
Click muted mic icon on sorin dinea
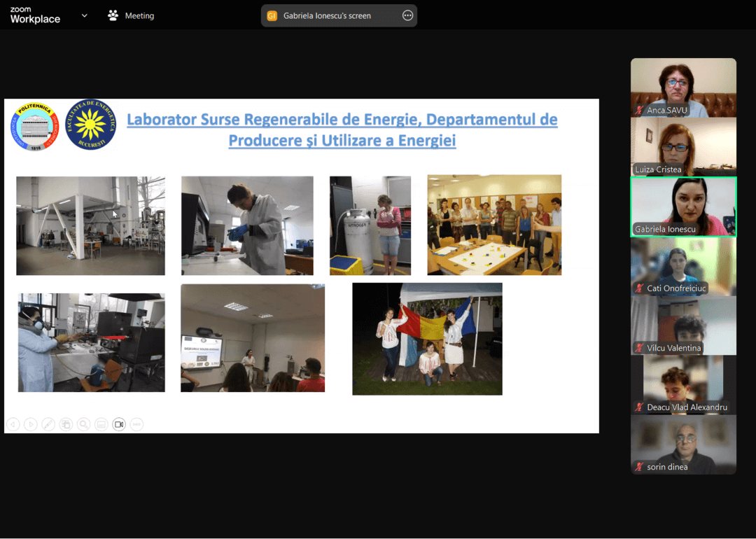[x=638, y=467]
